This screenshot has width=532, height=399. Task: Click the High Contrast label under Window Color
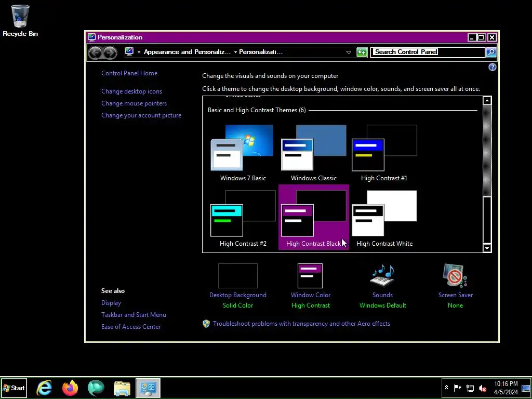pyautogui.click(x=311, y=305)
